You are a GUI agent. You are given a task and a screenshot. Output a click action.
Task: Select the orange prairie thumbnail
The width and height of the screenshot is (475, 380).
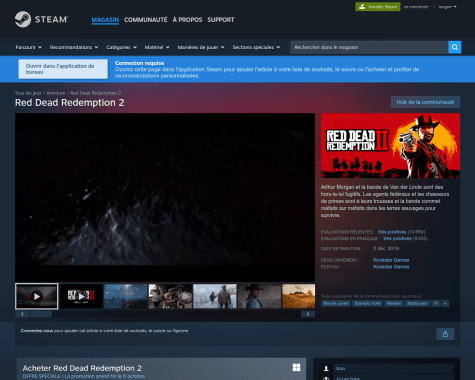point(299,296)
